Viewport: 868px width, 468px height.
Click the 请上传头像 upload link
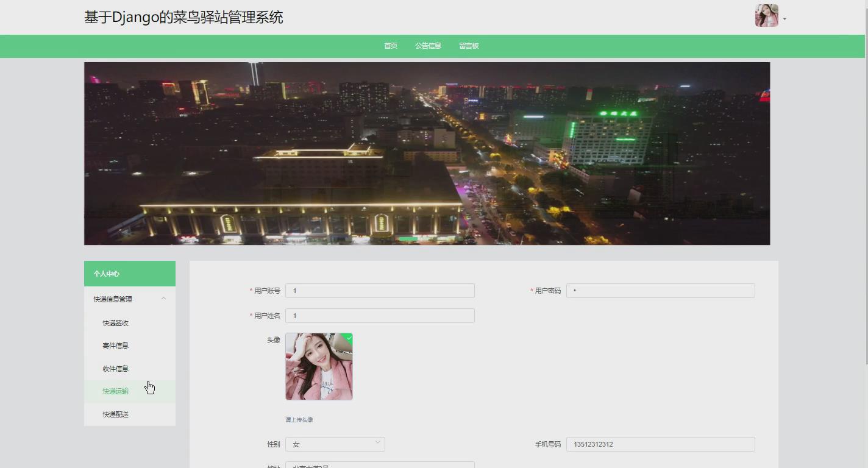click(298, 419)
